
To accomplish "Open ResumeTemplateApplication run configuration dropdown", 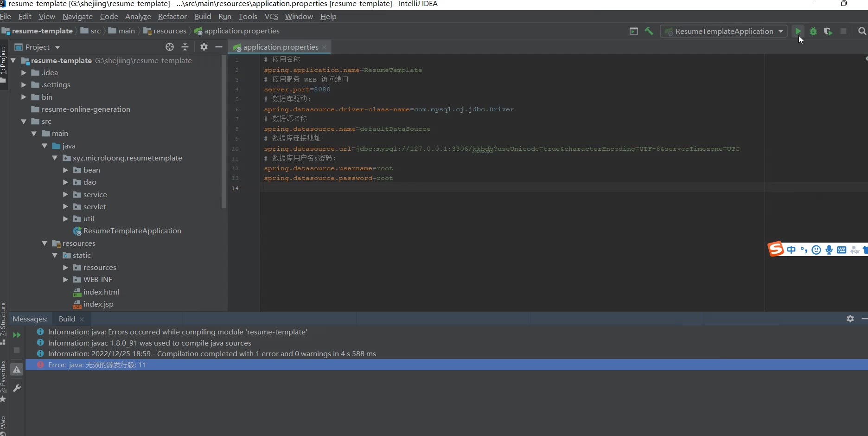I will click(724, 31).
